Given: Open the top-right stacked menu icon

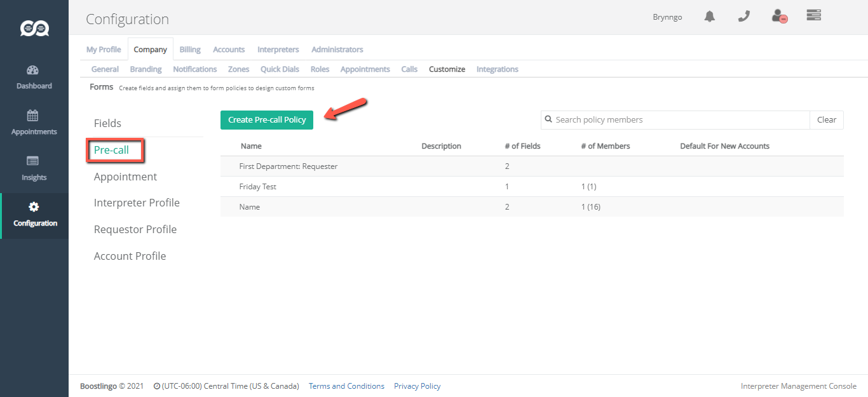Looking at the screenshot, I should [x=814, y=15].
